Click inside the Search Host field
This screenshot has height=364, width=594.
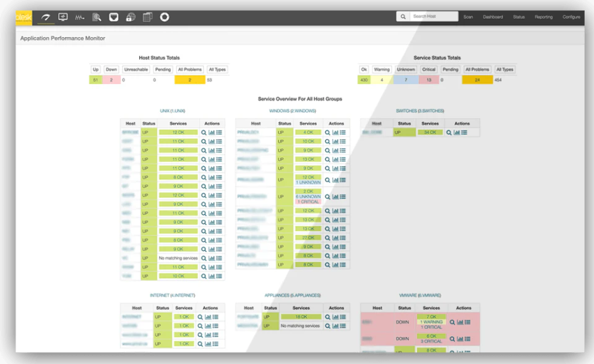[x=431, y=15]
